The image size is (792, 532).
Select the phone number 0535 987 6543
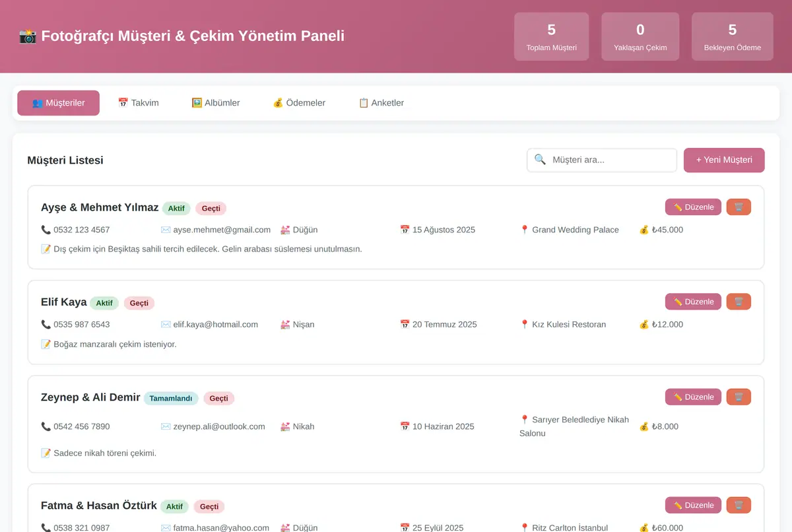tap(82, 325)
